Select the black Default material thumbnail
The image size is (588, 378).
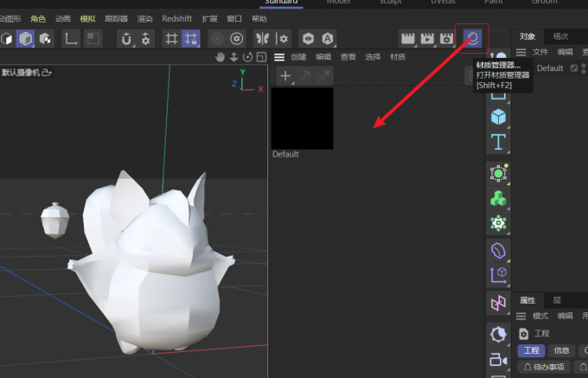[303, 119]
